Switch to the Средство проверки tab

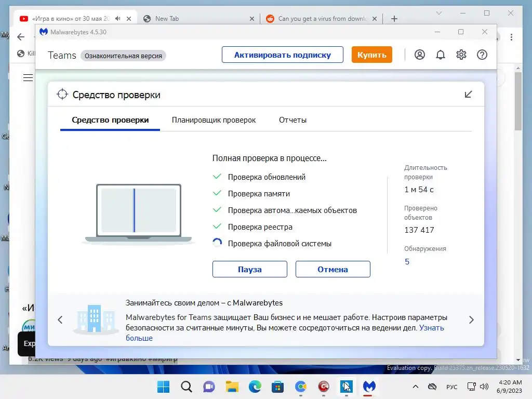pos(110,120)
